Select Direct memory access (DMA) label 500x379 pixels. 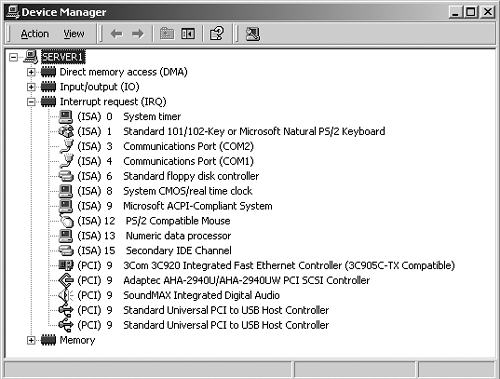point(123,72)
